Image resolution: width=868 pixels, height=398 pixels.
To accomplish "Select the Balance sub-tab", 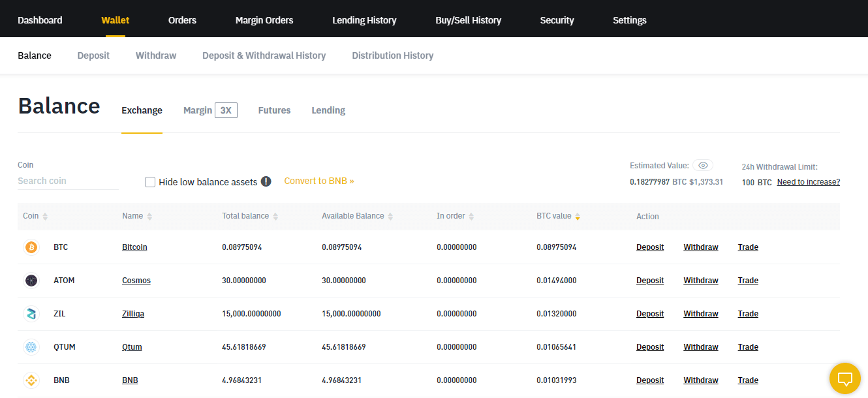I will [35, 55].
